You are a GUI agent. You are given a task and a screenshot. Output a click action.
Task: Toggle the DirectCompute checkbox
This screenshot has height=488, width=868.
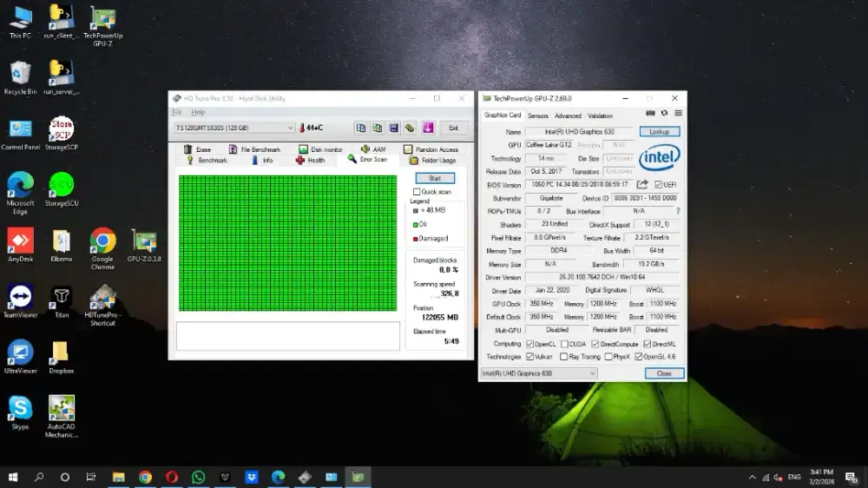(595, 344)
